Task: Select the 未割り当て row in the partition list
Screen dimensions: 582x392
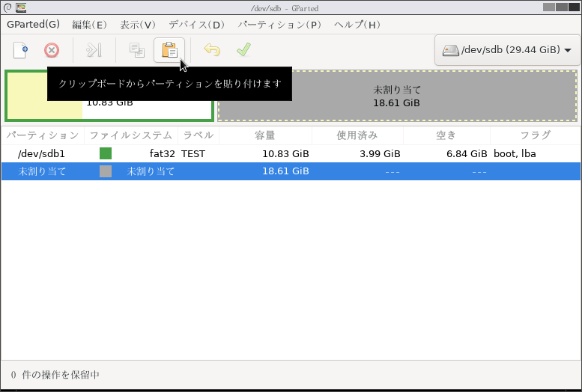Action: [x=291, y=171]
